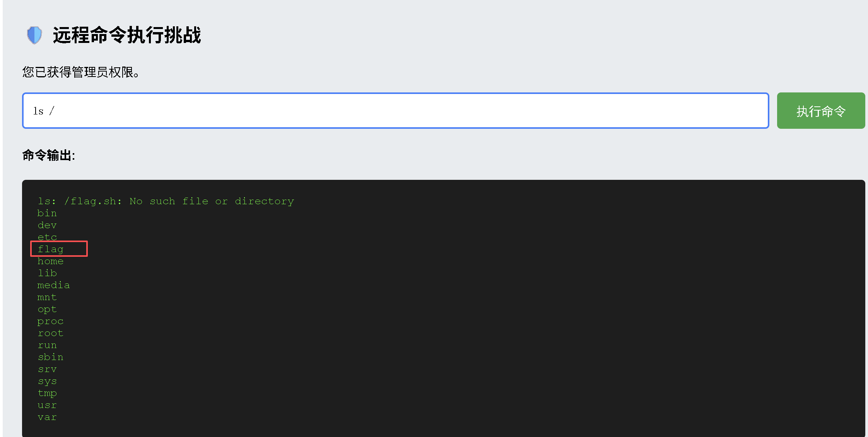The width and height of the screenshot is (868, 437).
Task: Click the 'dev' directory entry
Action: point(47,225)
